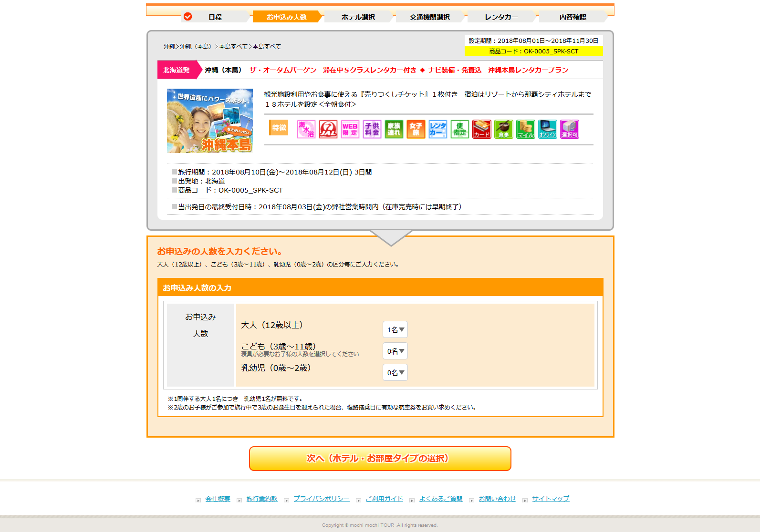760x532 pixels.
Task: Click the red checkmark beside 日程
Action: click(x=188, y=17)
